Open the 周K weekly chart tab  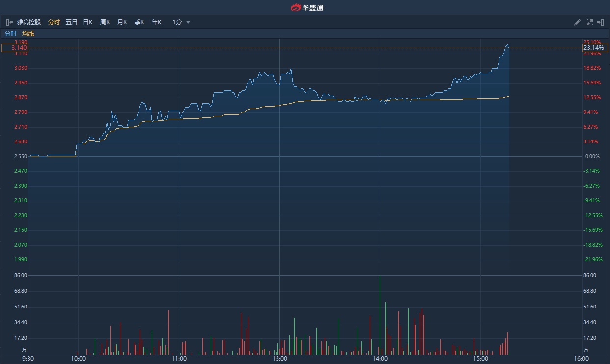(x=105, y=22)
